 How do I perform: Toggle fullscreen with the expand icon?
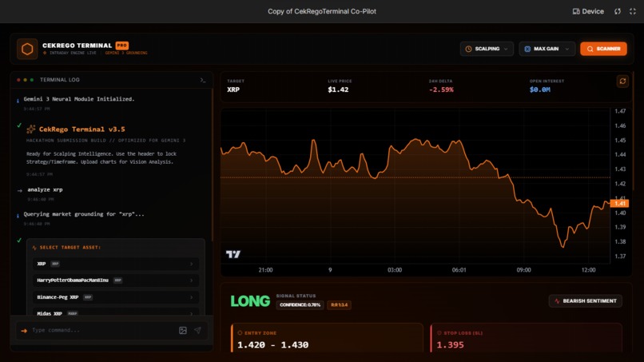[x=633, y=11]
